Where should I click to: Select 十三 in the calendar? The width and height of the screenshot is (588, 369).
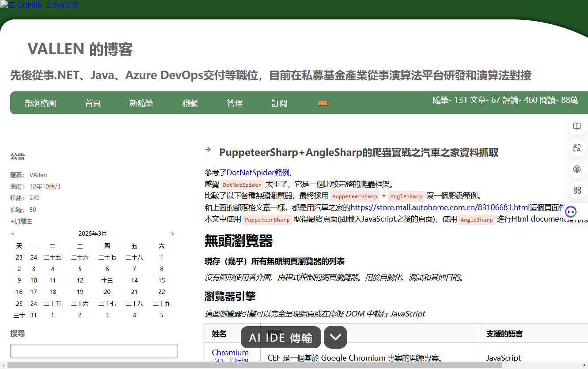[x=107, y=280]
